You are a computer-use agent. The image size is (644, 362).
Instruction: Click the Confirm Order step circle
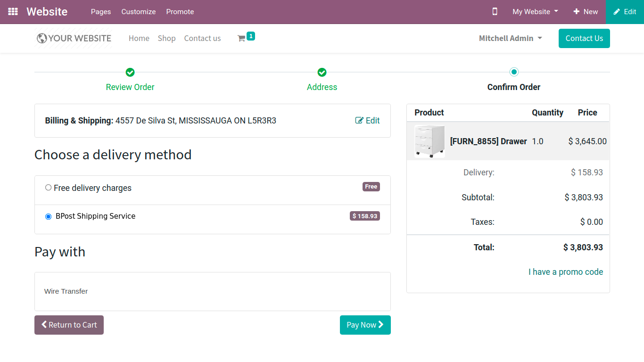[x=514, y=72]
